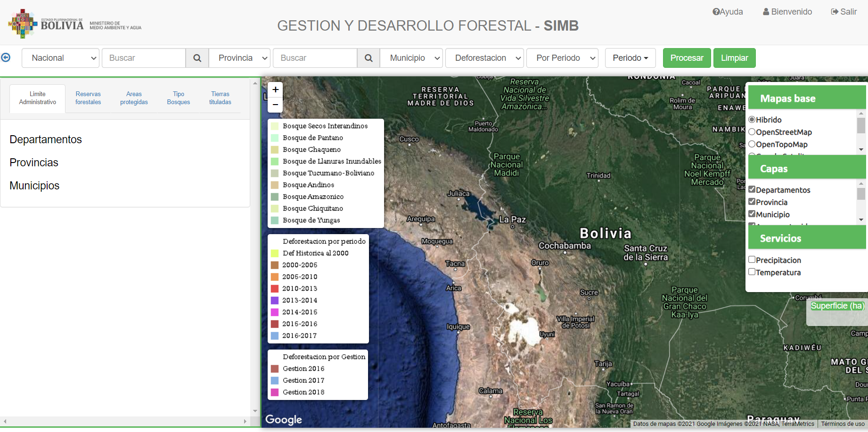Viewport: 868px width, 432px height.
Task: Click Bosque Secos Interandinos legend swatch
Action: [275, 126]
